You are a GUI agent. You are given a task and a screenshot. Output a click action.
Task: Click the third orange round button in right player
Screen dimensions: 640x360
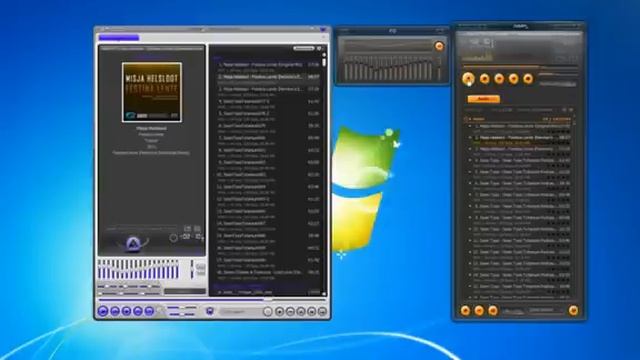coord(499,79)
